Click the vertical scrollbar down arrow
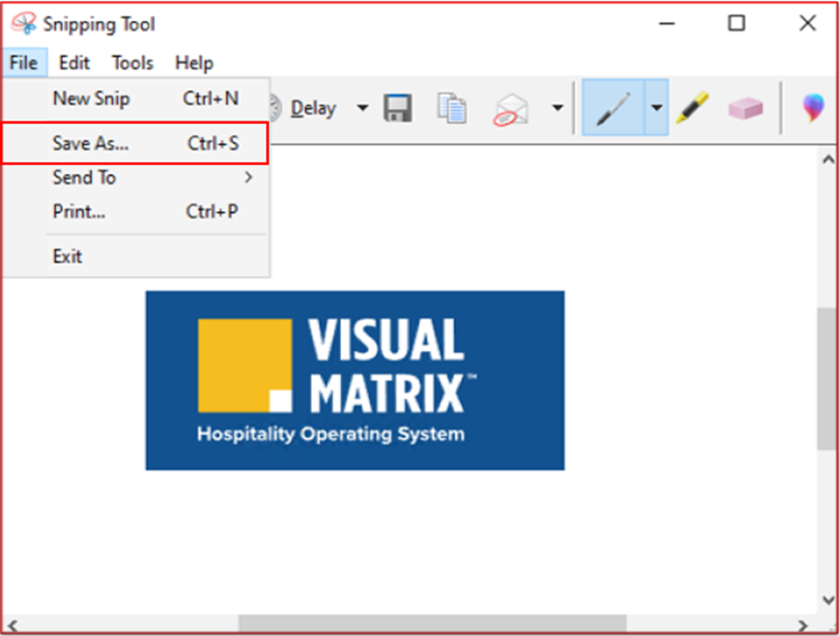 [x=828, y=600]
